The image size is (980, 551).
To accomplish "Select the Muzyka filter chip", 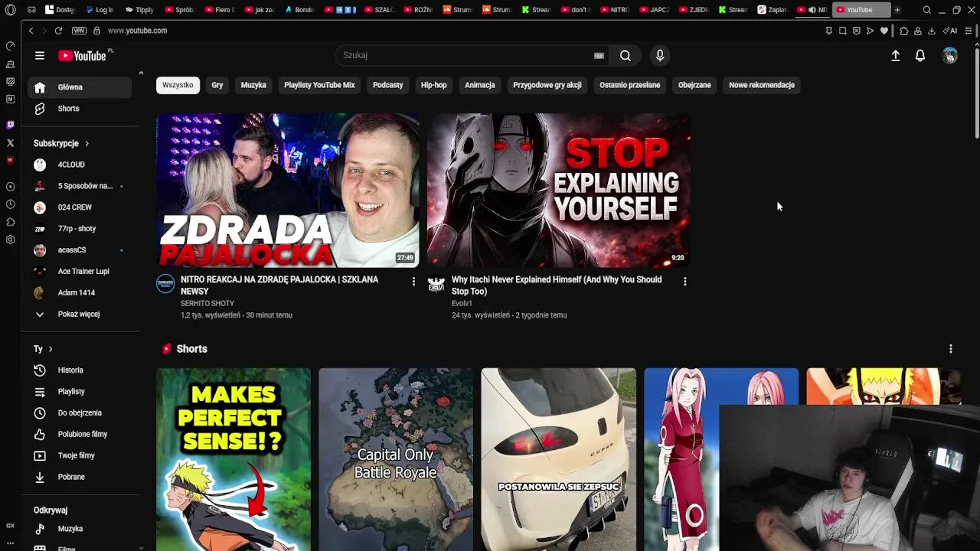I will (253, 85).
